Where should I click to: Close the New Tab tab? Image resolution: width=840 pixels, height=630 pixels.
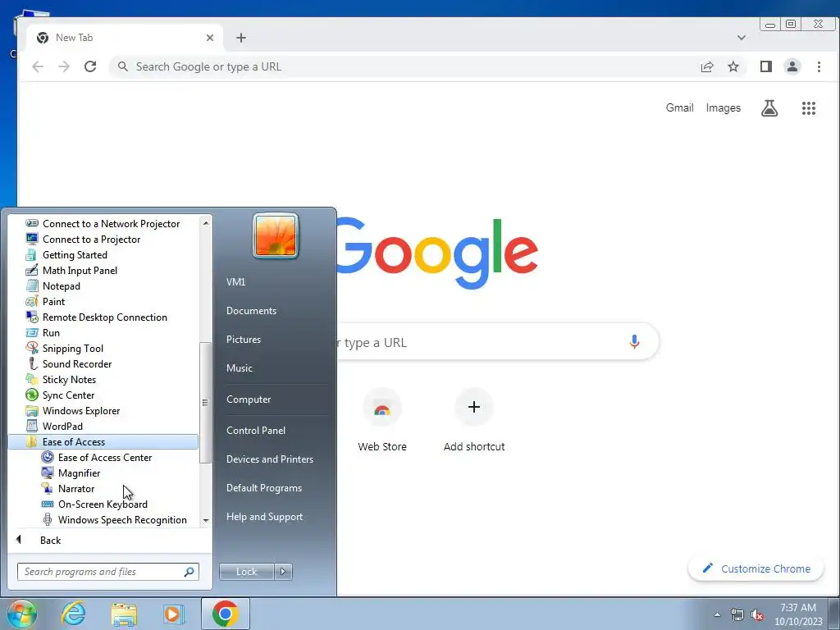210,38
